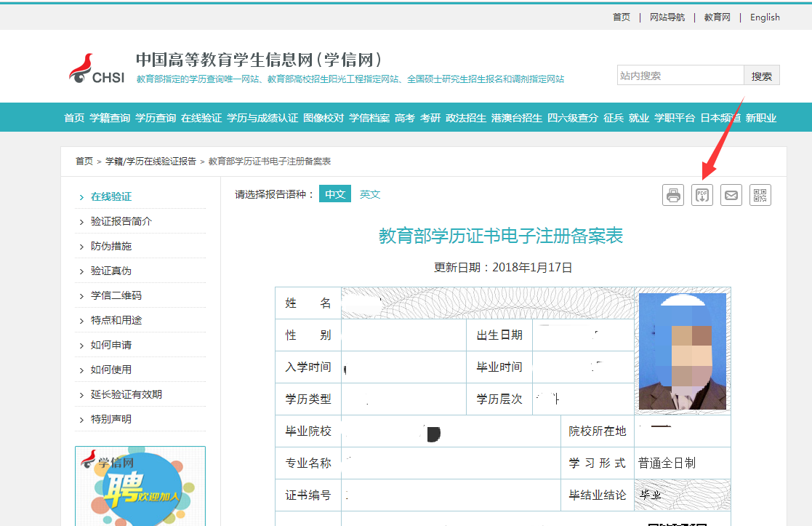Screen dimensions: 812x526
Task: Show the QR code icon
Action: pyautogui.click(x=760, y=196)
